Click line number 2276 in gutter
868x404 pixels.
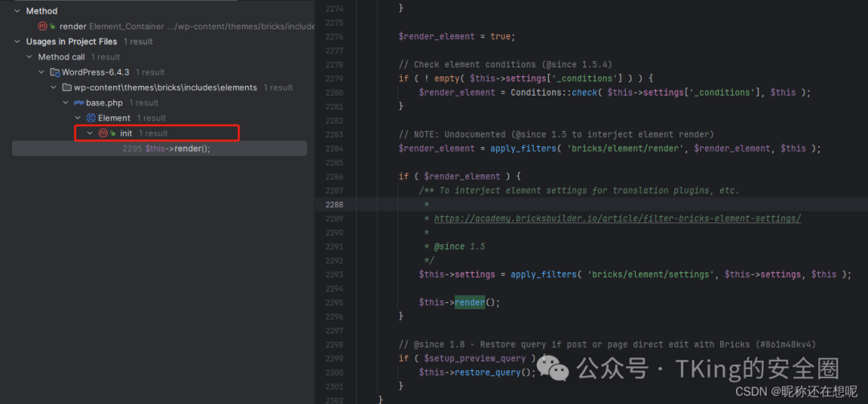pyautogui.click(x=334, y=36)
